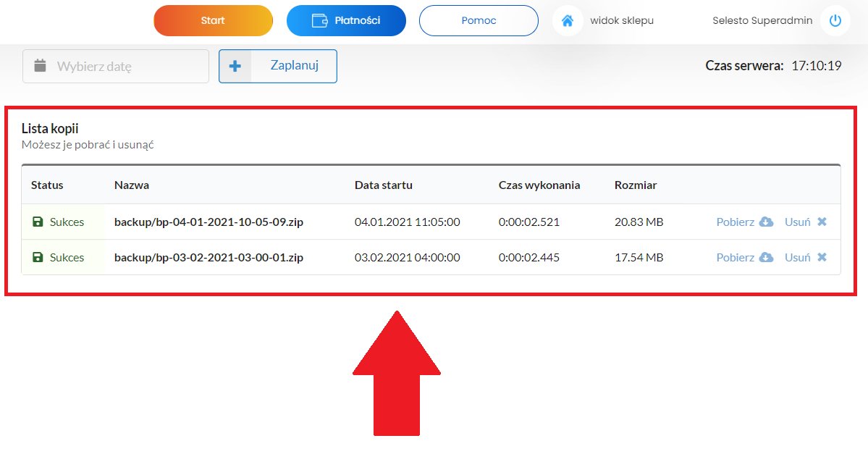Select backup/bp-03-02-2021-03-00-01.zip file name
Image resolution: width=868 pixels, height=462 pixels.
point(208,258)
